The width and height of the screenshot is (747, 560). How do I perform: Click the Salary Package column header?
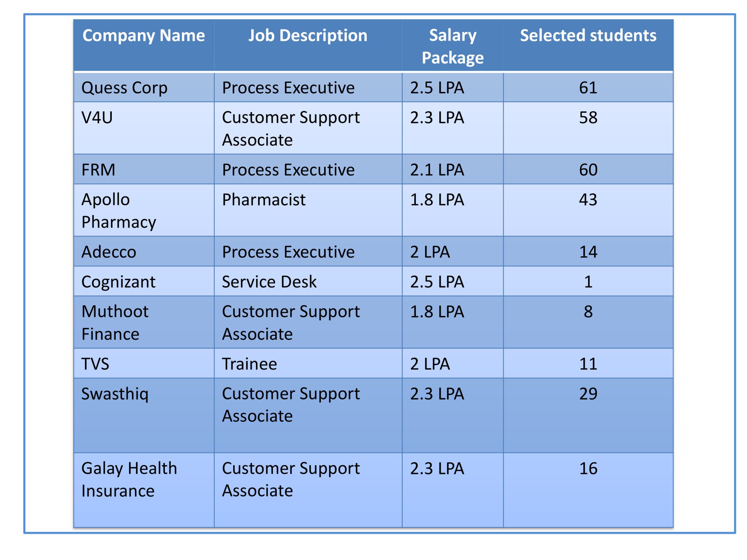452,46
